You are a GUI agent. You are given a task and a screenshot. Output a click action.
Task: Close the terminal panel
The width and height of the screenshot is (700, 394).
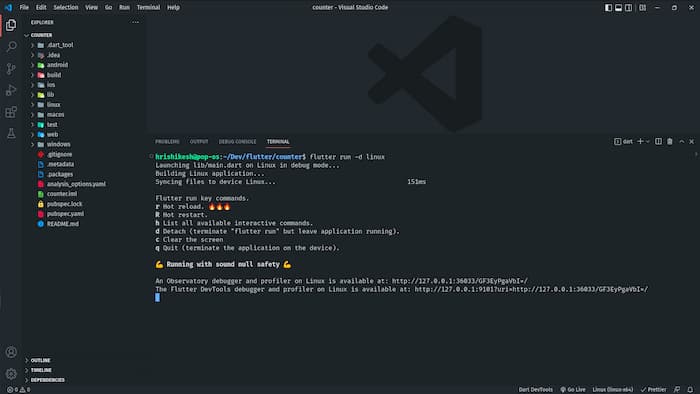tap(692, 141)
